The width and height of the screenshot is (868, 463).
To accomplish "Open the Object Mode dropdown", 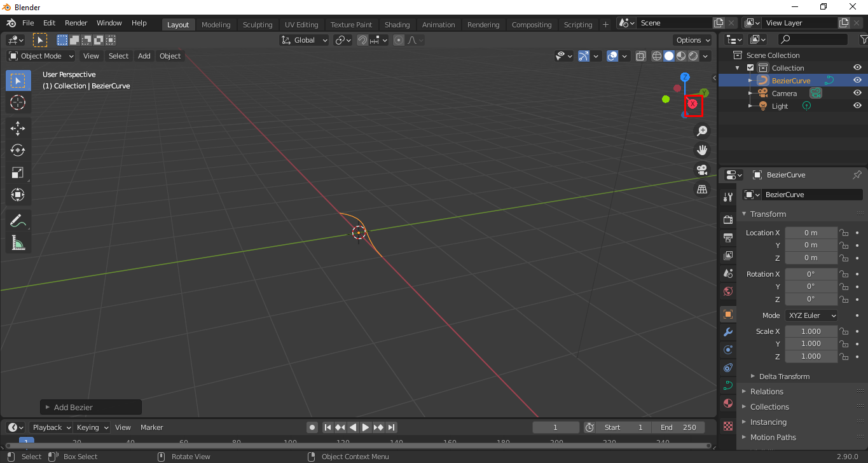I will (x=40, y=56).
